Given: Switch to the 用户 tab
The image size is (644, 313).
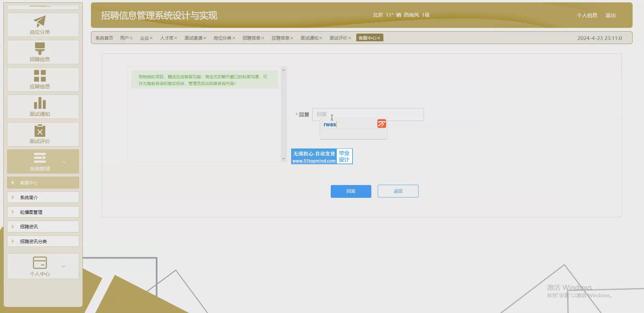Looking at the screenshot, I should 124,38.
